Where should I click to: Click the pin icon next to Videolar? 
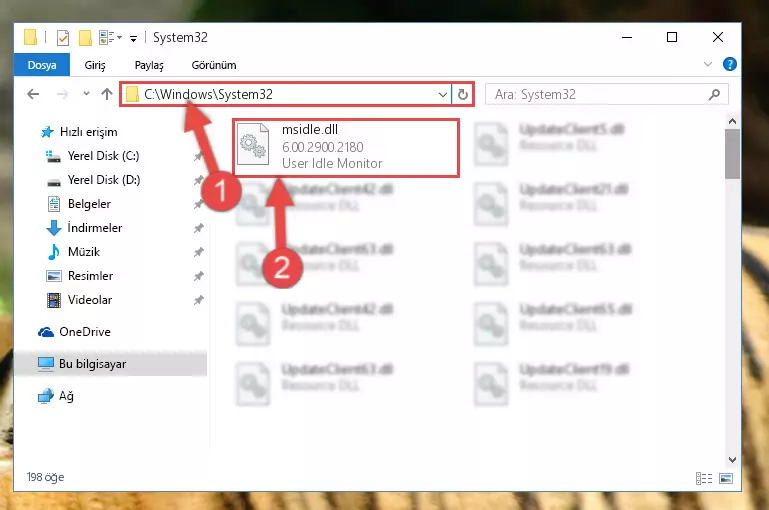coord(198,300)
